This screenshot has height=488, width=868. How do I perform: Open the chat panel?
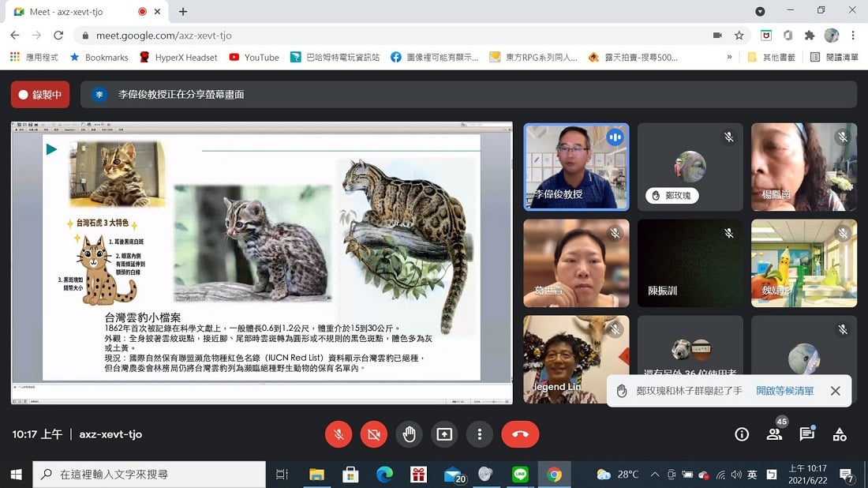pyautogui.click(x=807, y=435)
